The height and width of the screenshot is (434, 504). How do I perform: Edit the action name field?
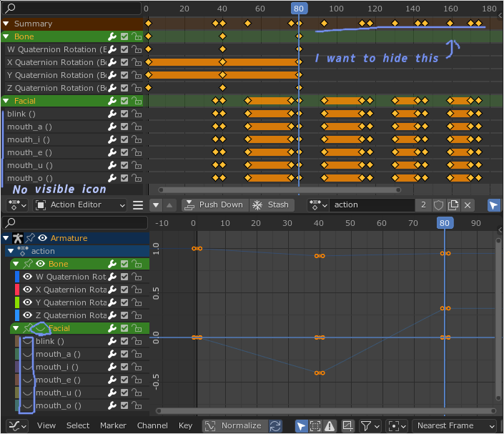coord(372,204)
